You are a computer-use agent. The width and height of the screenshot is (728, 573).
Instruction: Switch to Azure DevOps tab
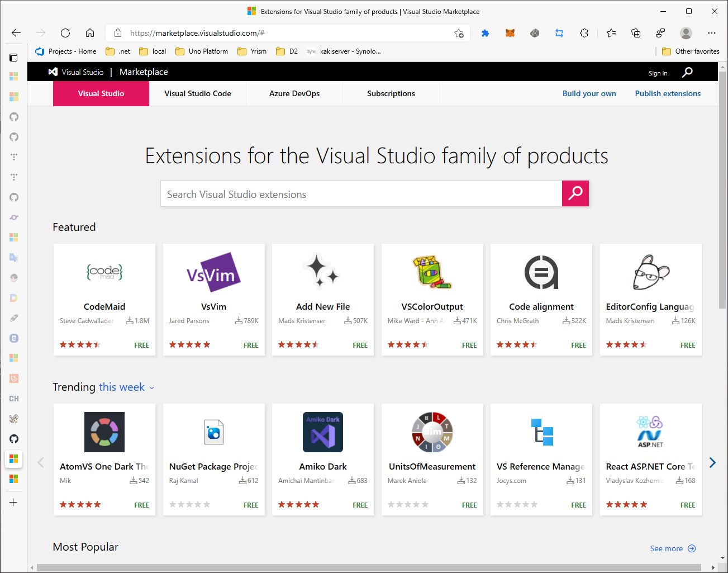(294, 93)
